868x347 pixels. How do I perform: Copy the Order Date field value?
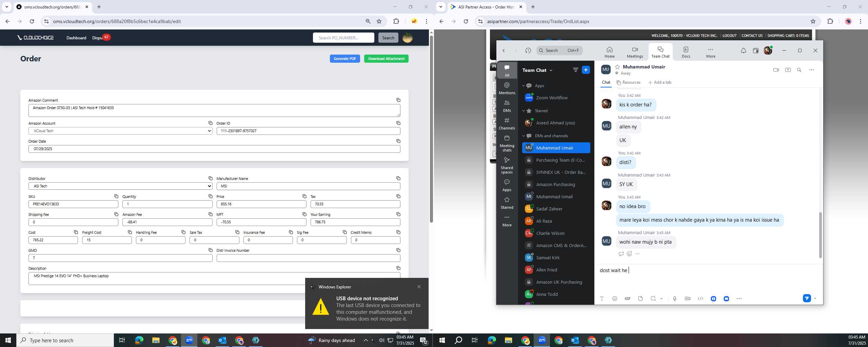click(x=398, y=141)
